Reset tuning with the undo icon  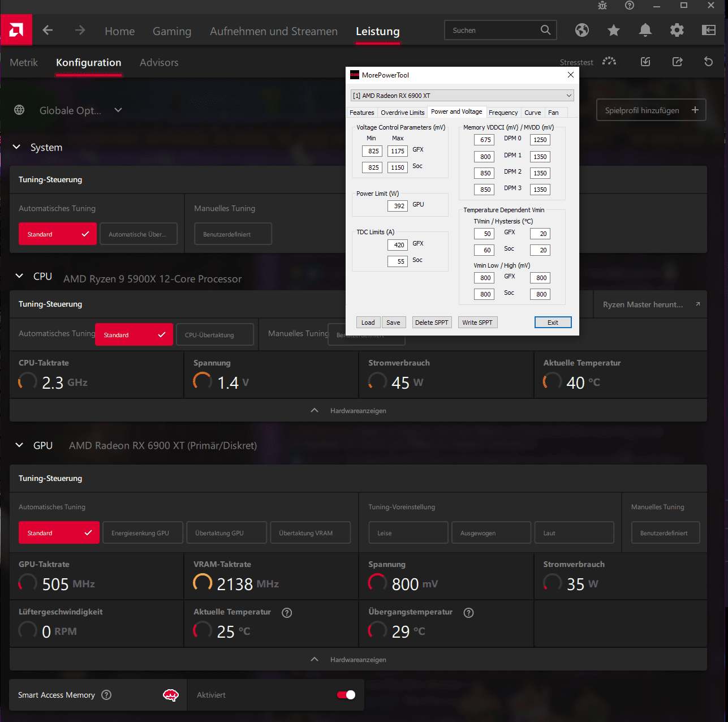[x=709, y=61]
